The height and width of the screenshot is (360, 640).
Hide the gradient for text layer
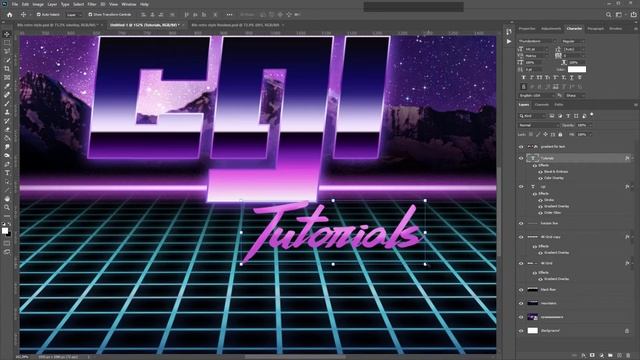[521, 147]
